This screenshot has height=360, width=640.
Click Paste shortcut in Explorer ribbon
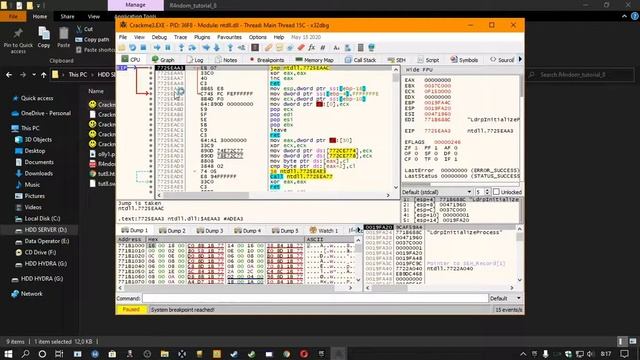tap(95, 50)
